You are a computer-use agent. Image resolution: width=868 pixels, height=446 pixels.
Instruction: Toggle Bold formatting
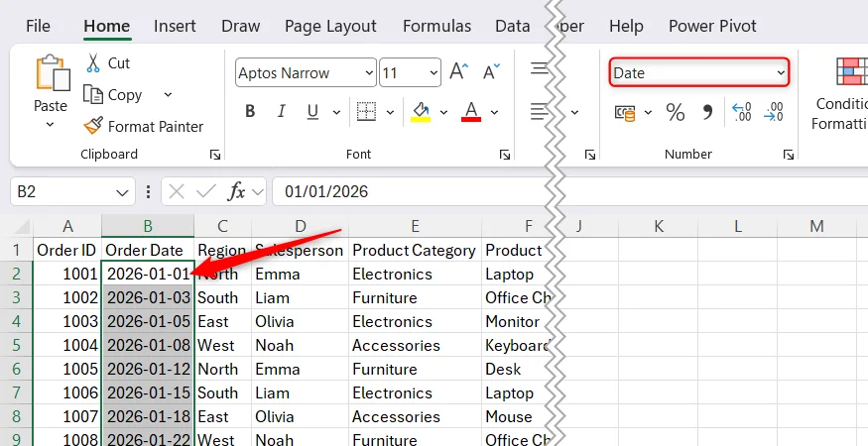[x=250, y=112]
